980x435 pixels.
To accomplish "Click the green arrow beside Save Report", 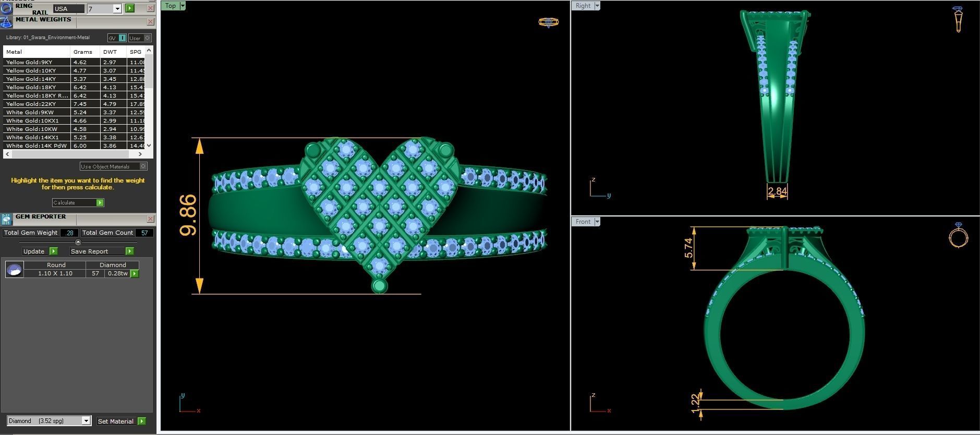I will coord(130,251).
